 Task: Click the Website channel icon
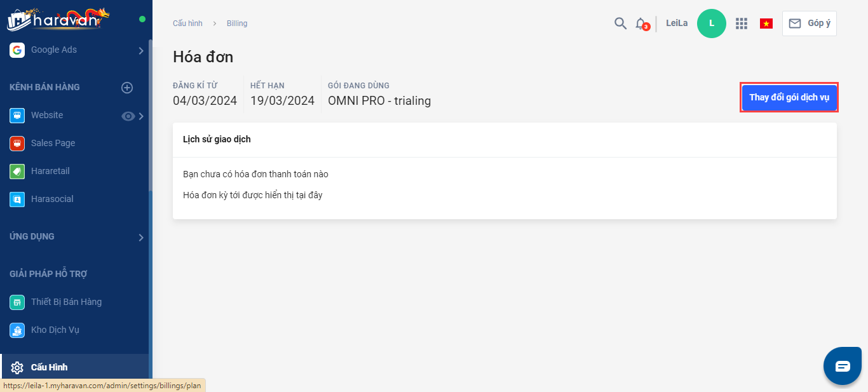click(17, 116)
